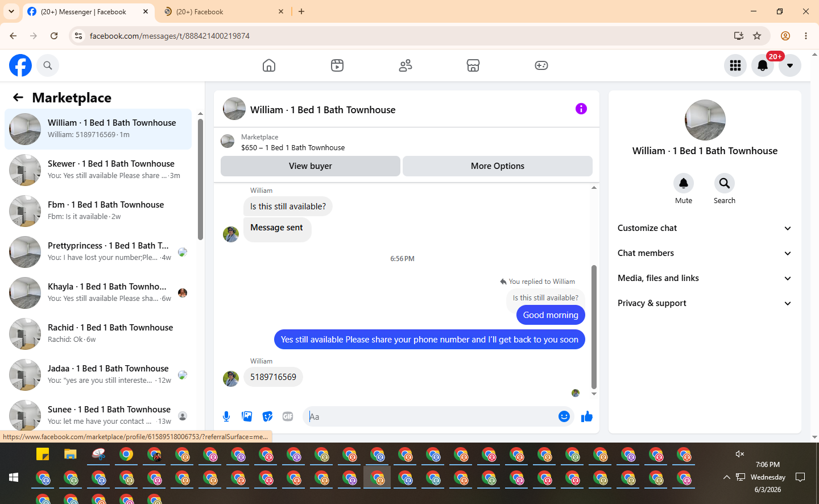Show hidden tray icons chevron

726,477
